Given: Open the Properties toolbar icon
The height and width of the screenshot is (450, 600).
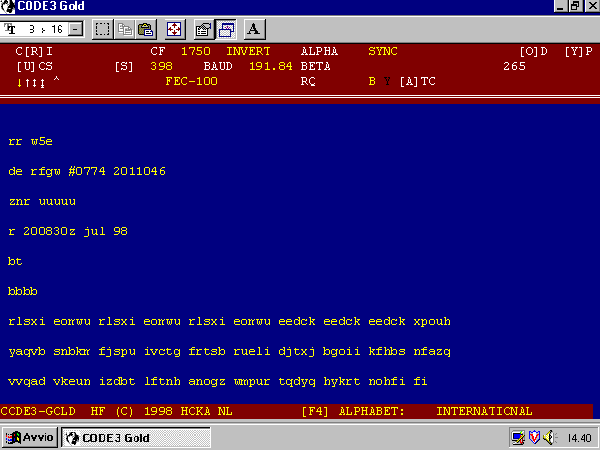Looking at the screenshot, I should pos(203,28).
